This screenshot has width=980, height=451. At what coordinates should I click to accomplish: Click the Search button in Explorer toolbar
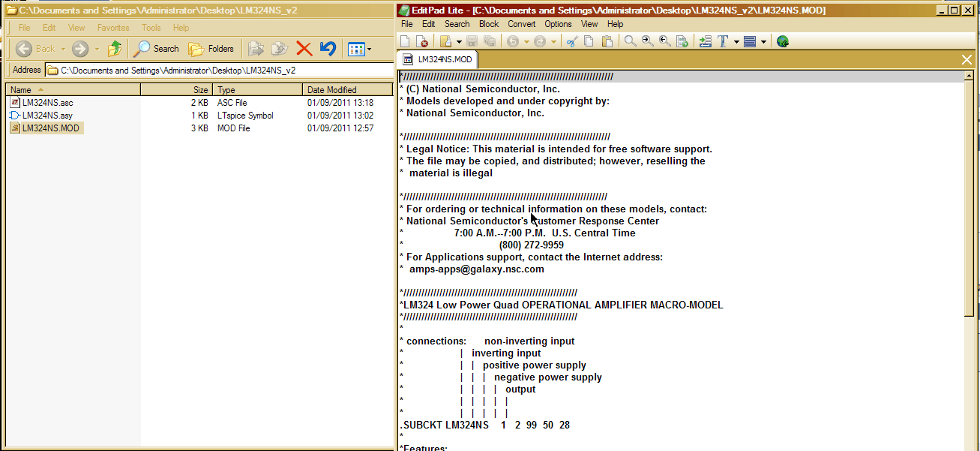156,49
